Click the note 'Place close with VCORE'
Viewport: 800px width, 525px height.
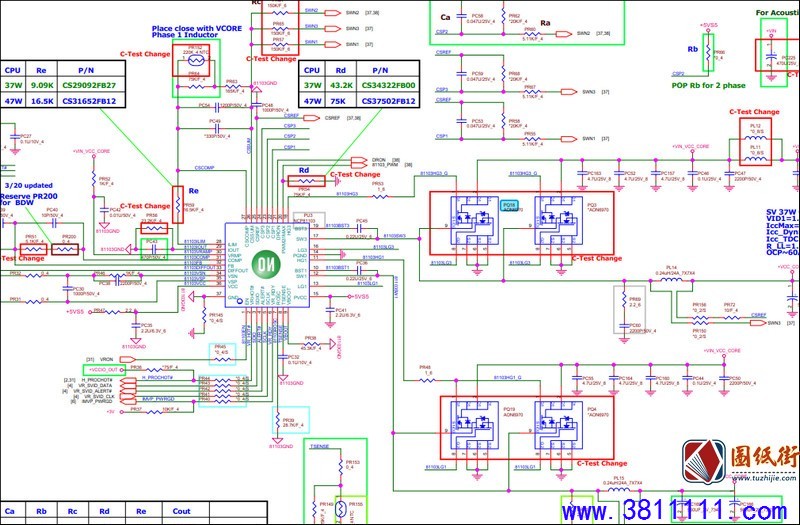(x=197, y=28)
